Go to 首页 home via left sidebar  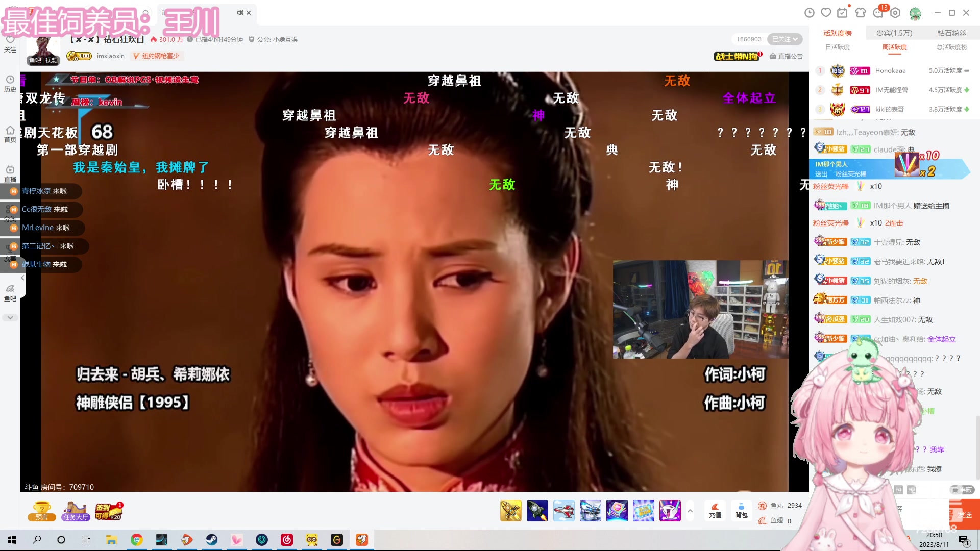tap(10, 134)
